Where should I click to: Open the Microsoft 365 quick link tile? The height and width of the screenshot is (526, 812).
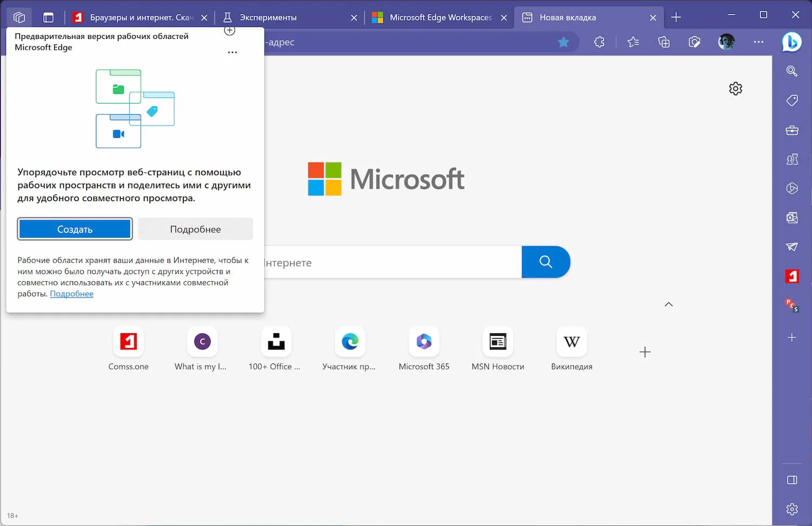424,349
